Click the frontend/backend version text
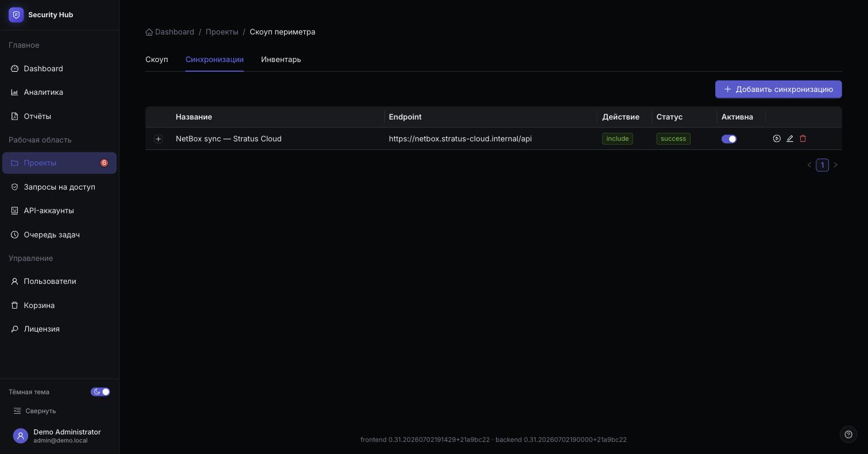868x454 pixels. pyautogui.click(x=494, y=440)
